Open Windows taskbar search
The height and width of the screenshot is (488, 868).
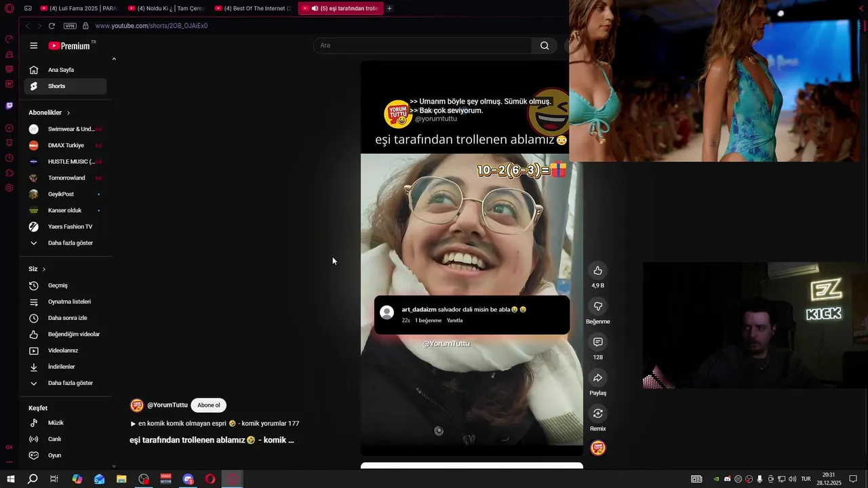coord(33,479)
